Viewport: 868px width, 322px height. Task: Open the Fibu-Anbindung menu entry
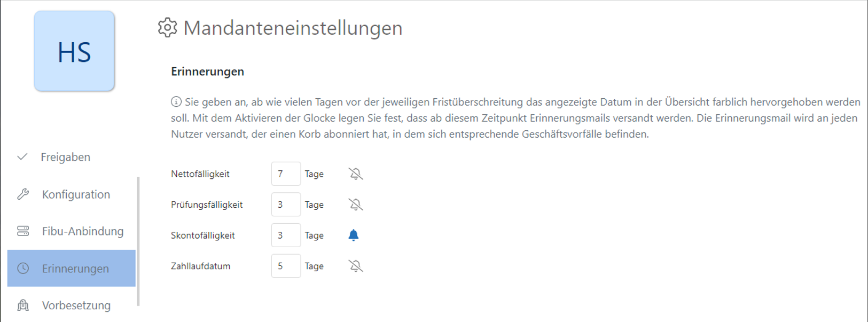(x=82, y=231)
